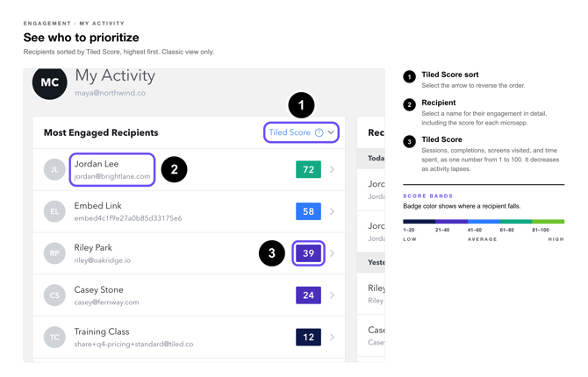Image resolution: width=588 pixels, height=377 pixels.
Task: Click the 39 score badge
Action: pyautogui.click(x=308, y=253)
